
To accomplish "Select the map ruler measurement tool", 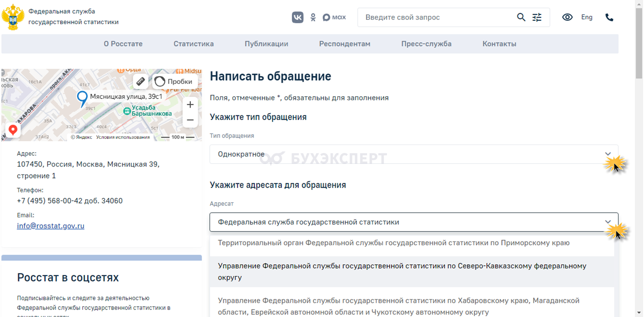I will 141,81.
